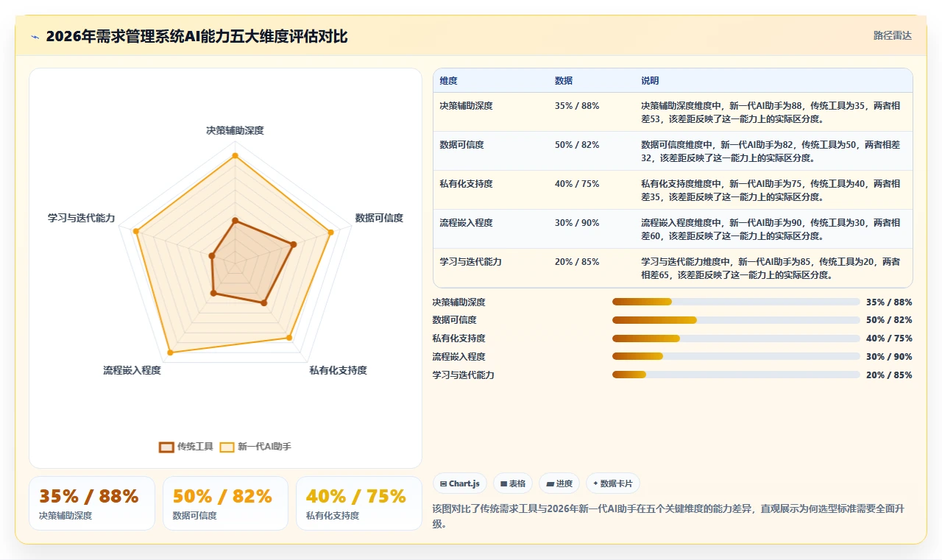Open the 35% / 88% 决策辅助深度 stat card
The width and height of the screenshot is (942, 560).
point(92,503)
